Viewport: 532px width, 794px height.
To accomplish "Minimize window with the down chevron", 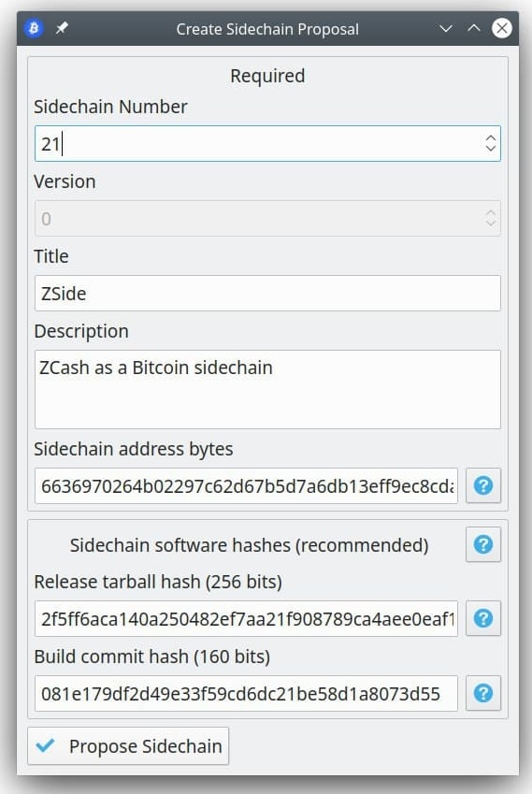I will (445, 28).
